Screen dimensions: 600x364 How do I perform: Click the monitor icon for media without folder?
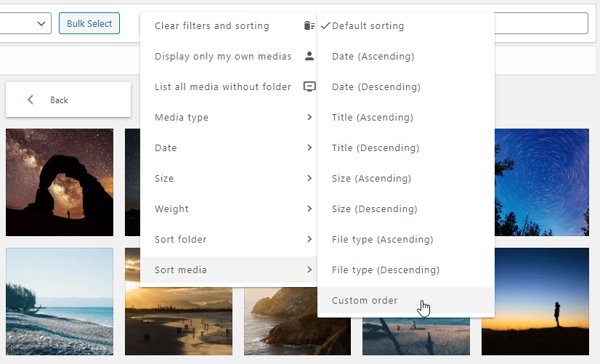pos(309,86)
